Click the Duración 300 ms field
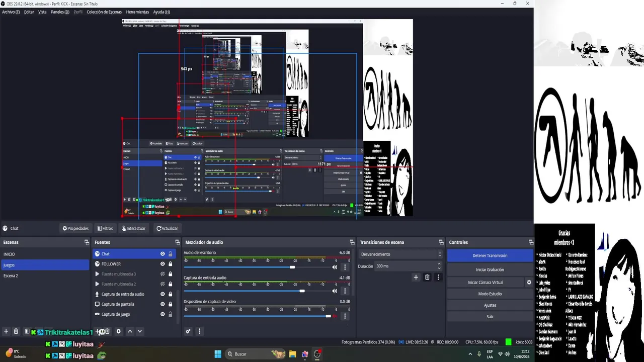 [408, 266]
